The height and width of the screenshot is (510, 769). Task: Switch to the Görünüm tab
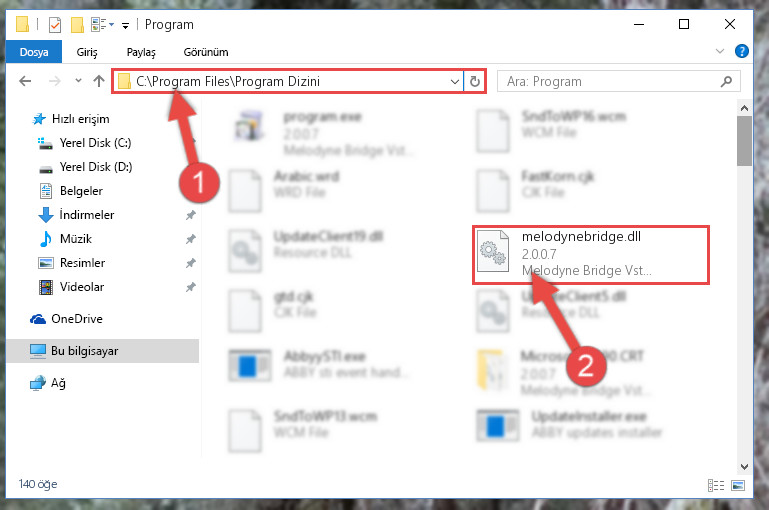pyautogui.click(x=205, y=52)
